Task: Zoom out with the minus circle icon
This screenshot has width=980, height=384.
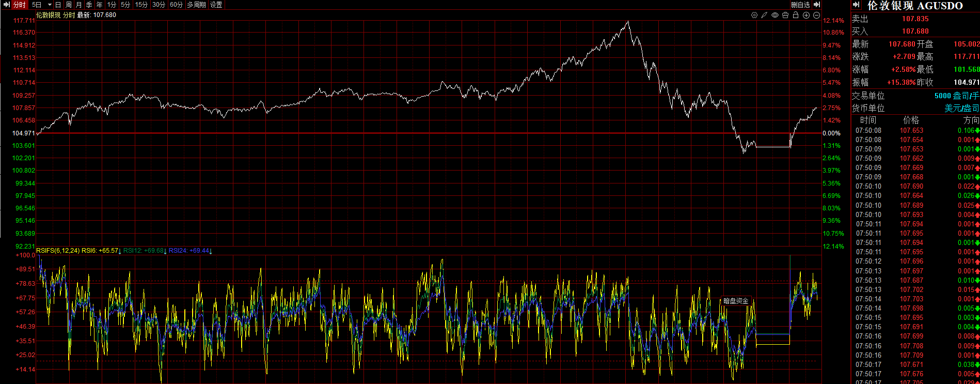Action: click(x=816, y=16)
